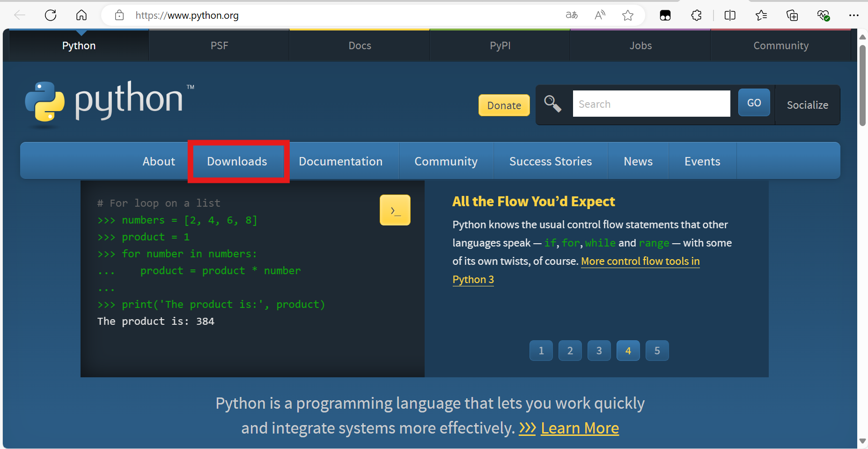Viewport: 868px width, 449px height.
Task: Activate Read aloud icon
Action: (600, 15)
